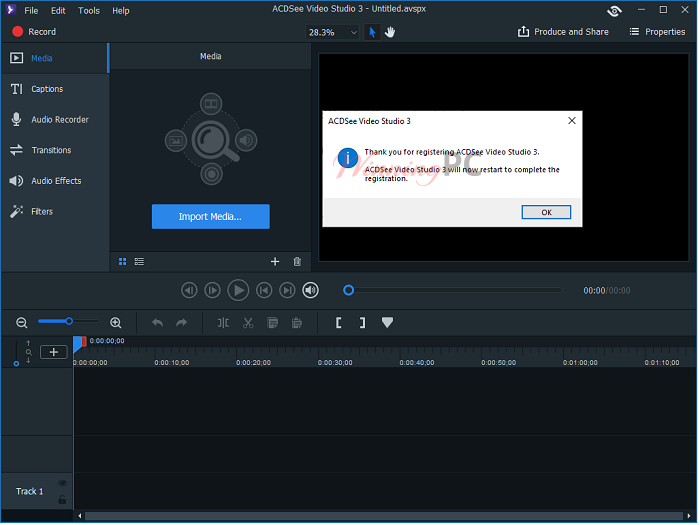The width and height of the screenshot is (700, 525).
Task: Toggle Track 1 lock
Action: point(62,500)
